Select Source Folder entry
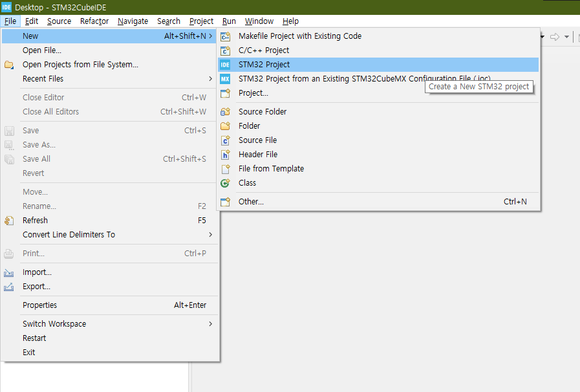The height and width of the screenshot is (392, 580). pyautogui.click(x=378, y=111)
